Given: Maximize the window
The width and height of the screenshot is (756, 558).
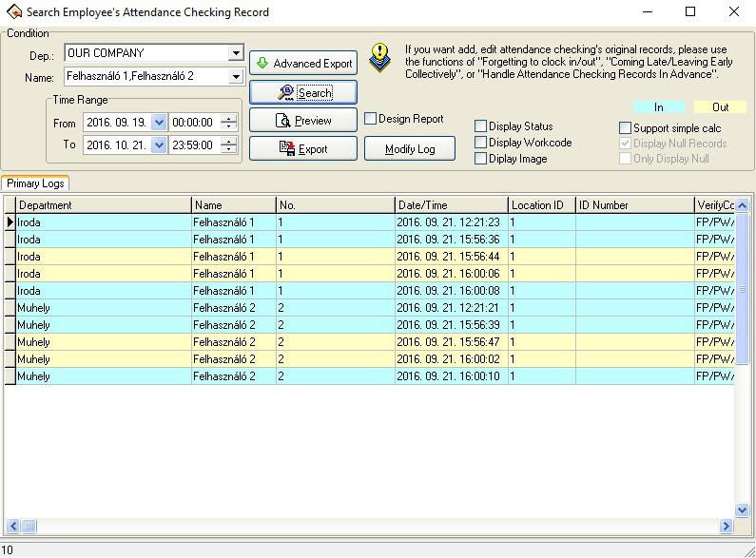Looking at the screenshot, I should coord(690,11).
